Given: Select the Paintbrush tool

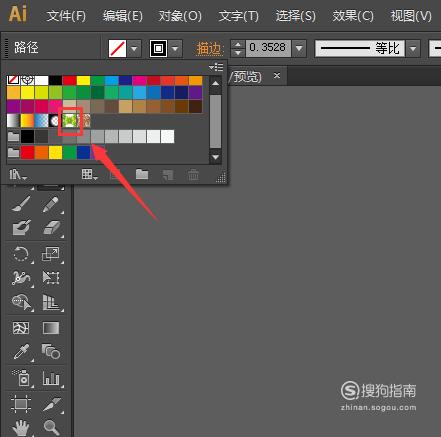Looking at the screenshot, I should click(21, 204).
